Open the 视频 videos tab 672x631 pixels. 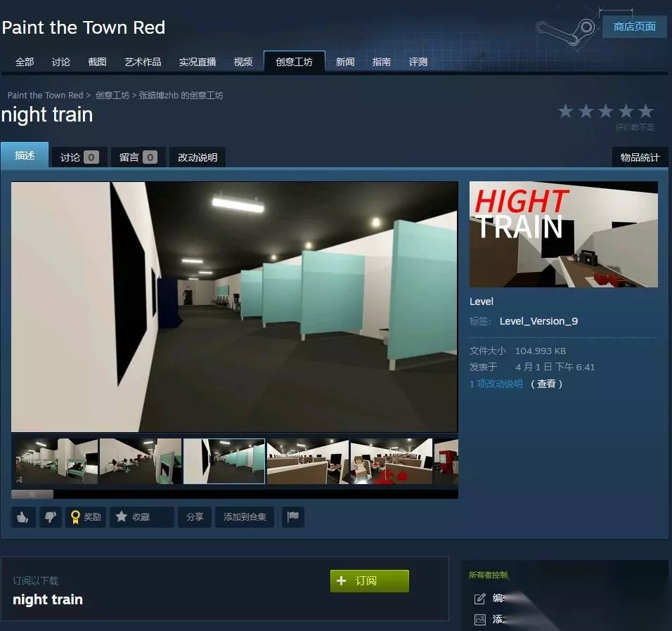(243, 62)
